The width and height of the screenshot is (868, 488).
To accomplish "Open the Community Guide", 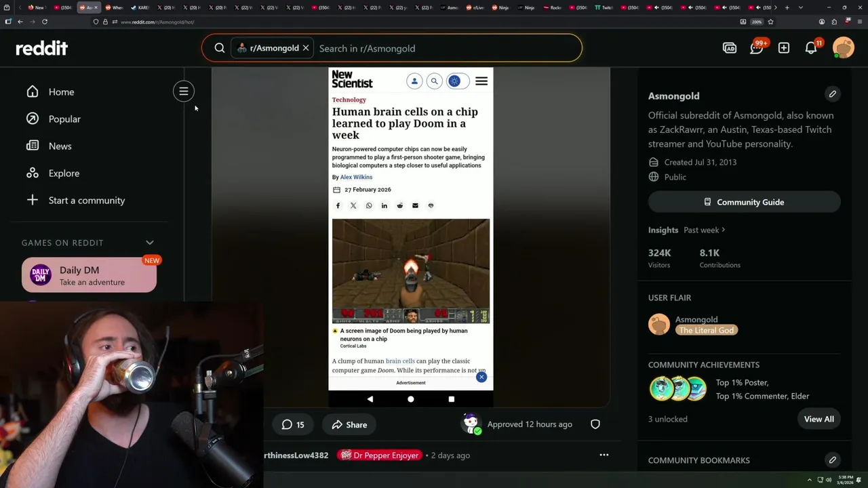I will [x=744, y=202].
